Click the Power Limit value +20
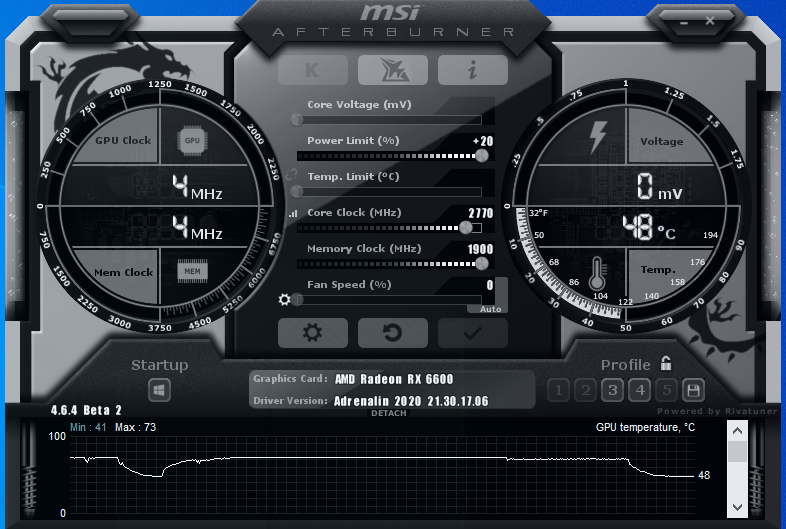Viewport: 786px width, 529px height. click(483, 141)
